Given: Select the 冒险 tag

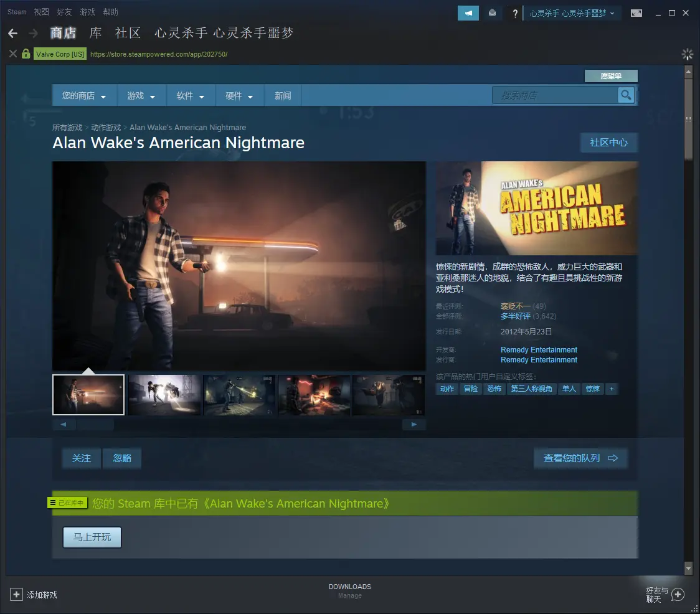Looking at the screenshot, I should click(x=471, y=389).
